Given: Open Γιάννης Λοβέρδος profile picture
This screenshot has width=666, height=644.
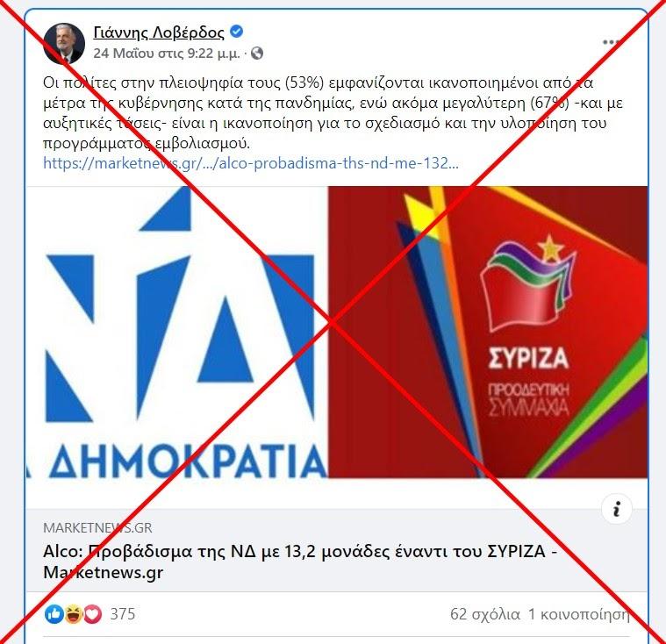Looking at the screenshot, I should pyautogui.click(x=64, y=44).
